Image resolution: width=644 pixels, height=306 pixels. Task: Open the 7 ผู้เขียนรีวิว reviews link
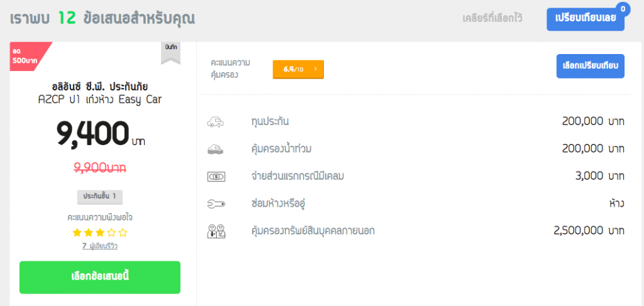pos(100,246)
